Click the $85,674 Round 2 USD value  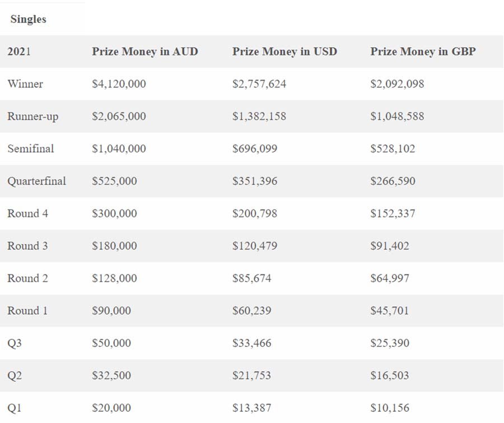[x=251, y=278]
